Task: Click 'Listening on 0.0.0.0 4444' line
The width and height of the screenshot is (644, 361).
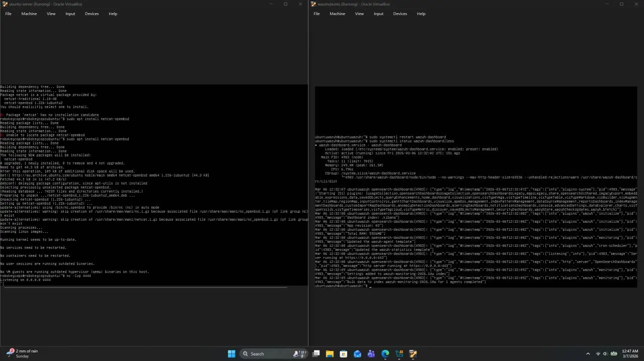Action: click(x=26, y=280)
